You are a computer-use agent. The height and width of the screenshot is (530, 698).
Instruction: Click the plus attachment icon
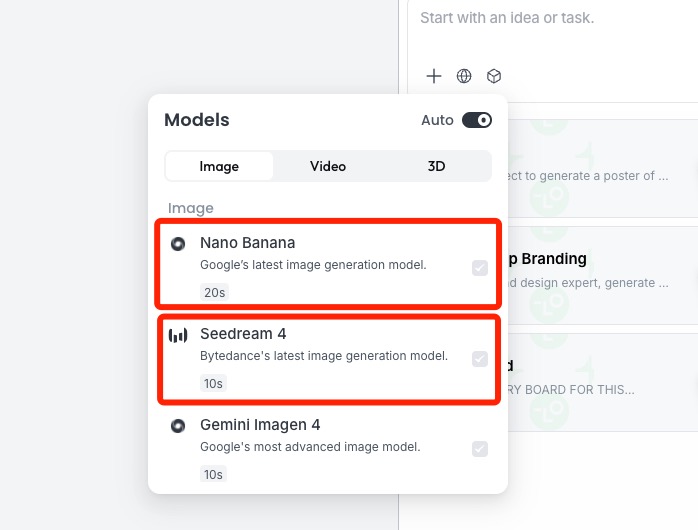[434, 76]
